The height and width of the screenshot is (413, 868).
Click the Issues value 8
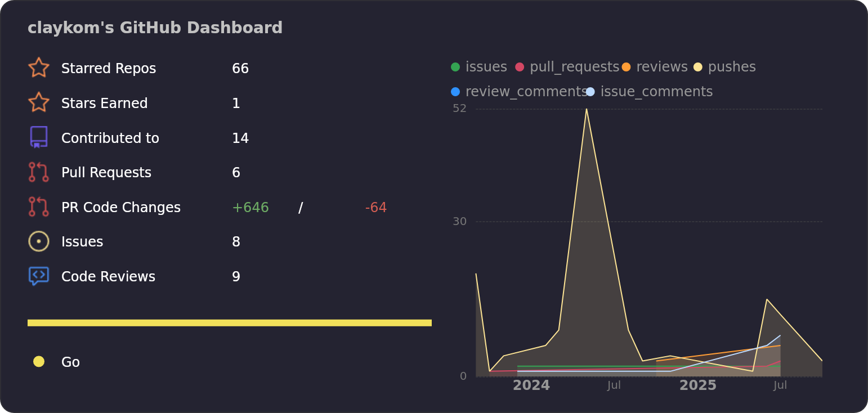236,242
